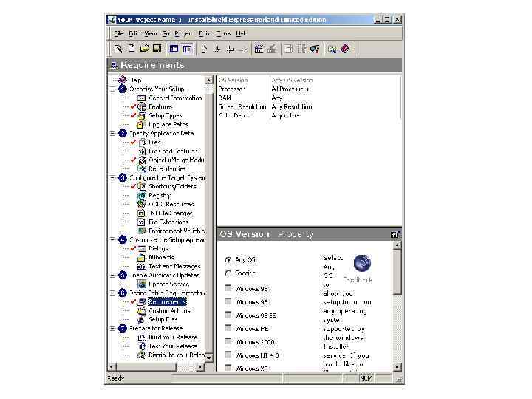Click the Dependencies tree icon
The width and height of the screenshot is (532, 399).
point(141,168)
